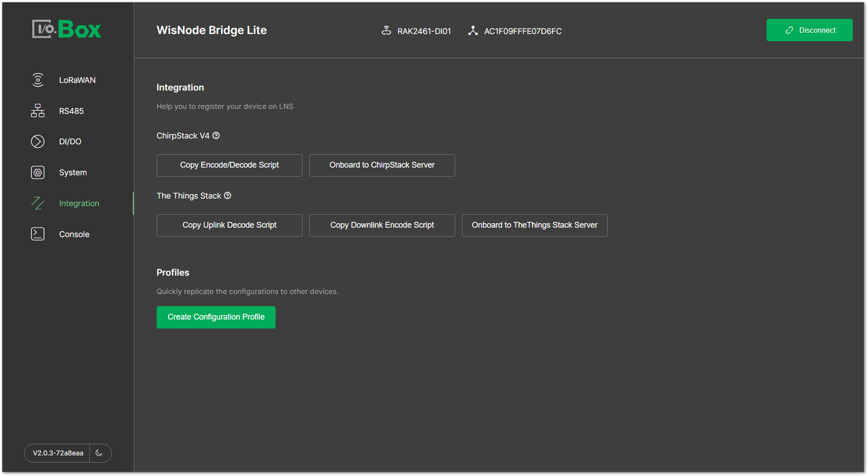Open the LoRaWAN menu item
Image resolution: width=868 pixels, height=476 pixels.
tap(77, 80)
